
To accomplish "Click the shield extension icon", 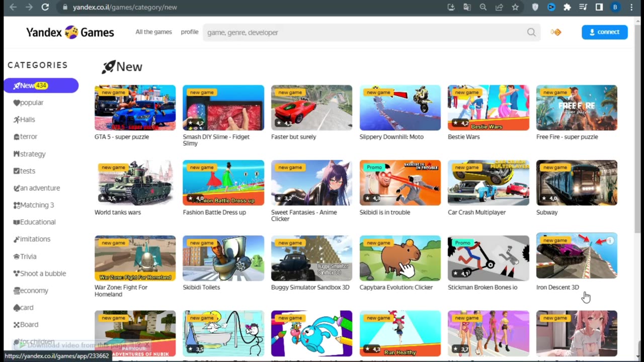I will [535, 7].
